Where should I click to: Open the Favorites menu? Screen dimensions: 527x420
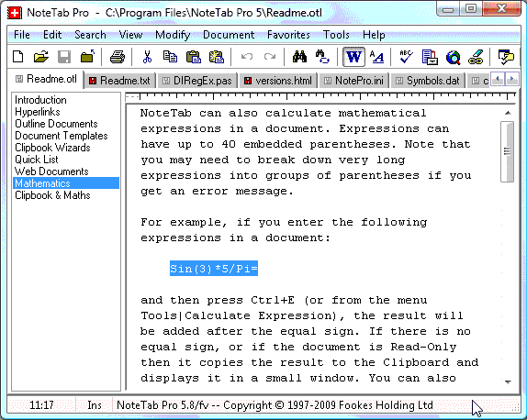[x=288, y=35]
